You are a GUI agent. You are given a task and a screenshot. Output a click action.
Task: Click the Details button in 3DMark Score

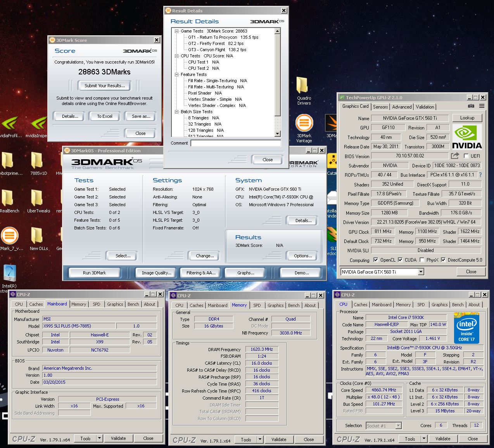point(70,116)
